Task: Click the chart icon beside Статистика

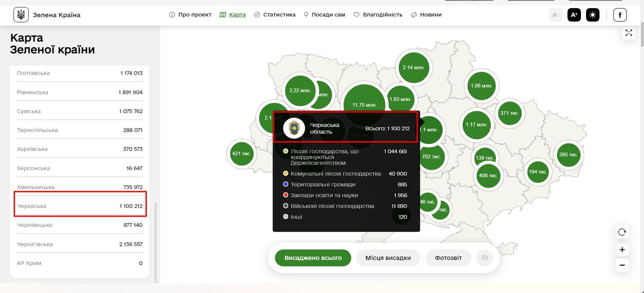Action: click(257, 15)
